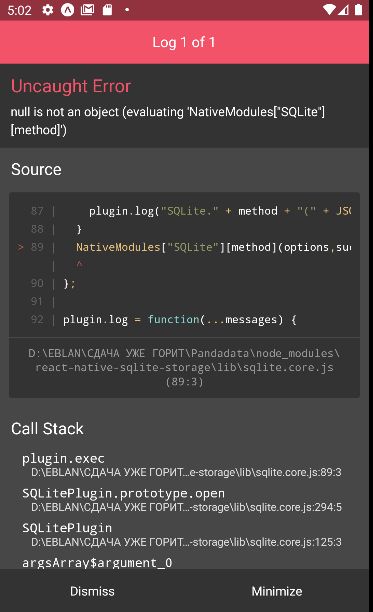The width and height of the screenshot is (373, 612).
Task: Tap the 'Uncaught Error' title
Action: click(71, 86)
